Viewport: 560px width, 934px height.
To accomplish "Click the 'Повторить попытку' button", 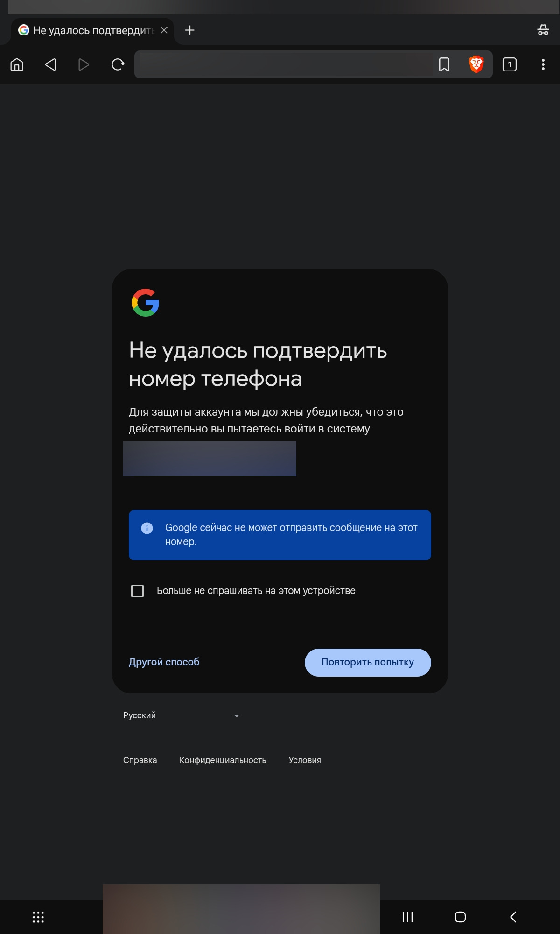I will 368,662.
